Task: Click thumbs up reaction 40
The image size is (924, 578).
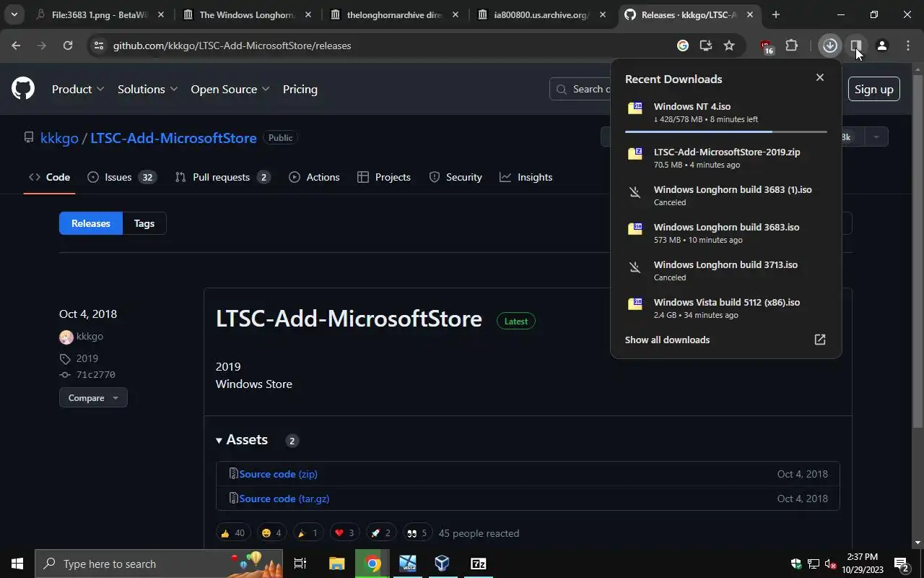Action: pyautogui.click(x=233, y=533)
